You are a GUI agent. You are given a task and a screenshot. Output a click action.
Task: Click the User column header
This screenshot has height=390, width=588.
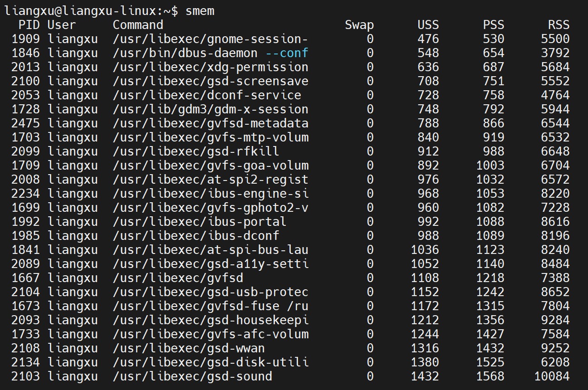61,25
